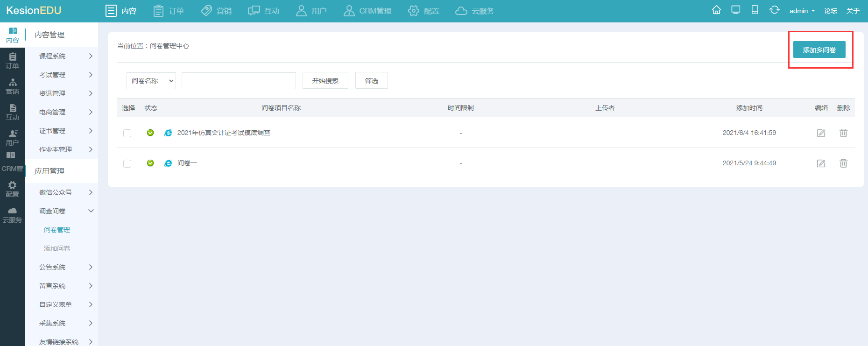Open the CRM管理 top menu
The image size is (868, 346).
coord(367,11)
